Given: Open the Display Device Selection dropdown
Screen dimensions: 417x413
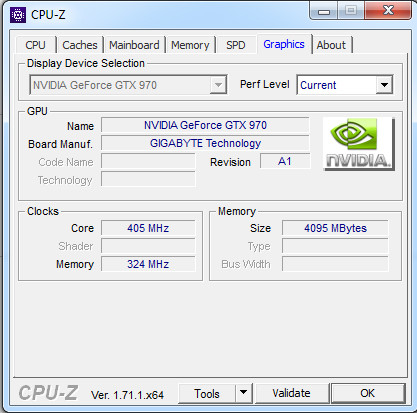Looking at the screenshot, I should click(128, 85).
